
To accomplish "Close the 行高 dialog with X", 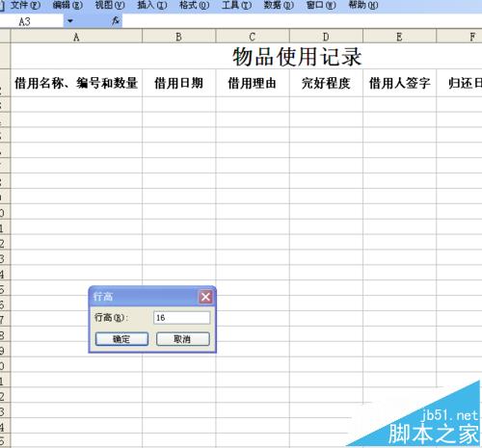I will point(205,297).
